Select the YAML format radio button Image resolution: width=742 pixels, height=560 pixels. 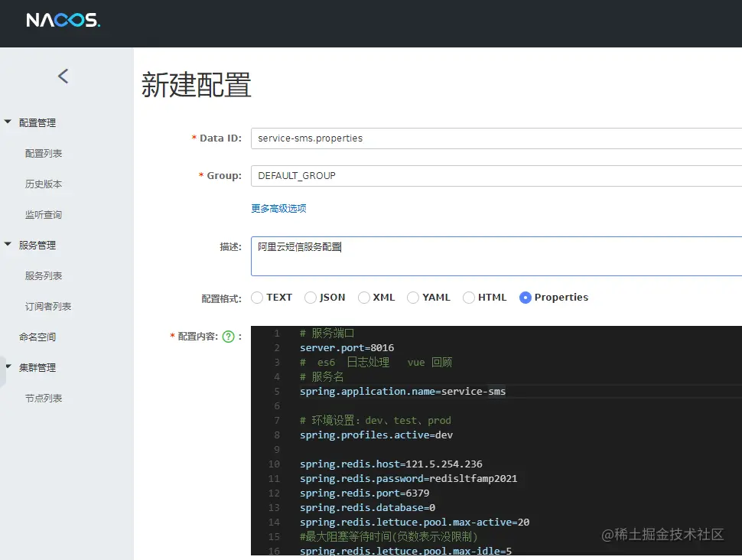tap(413, 298)
